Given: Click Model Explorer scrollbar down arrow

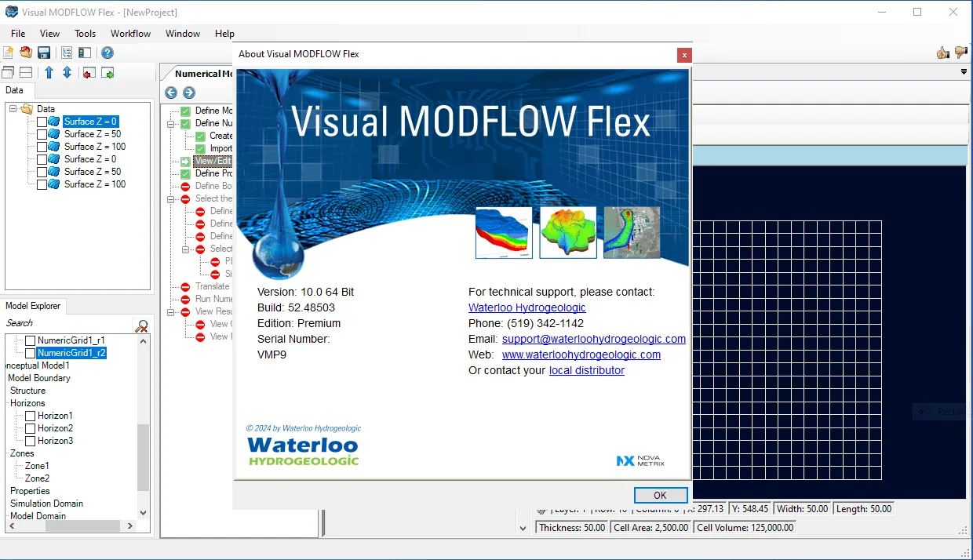Looking at the screenshot, I should coord(143,513).
